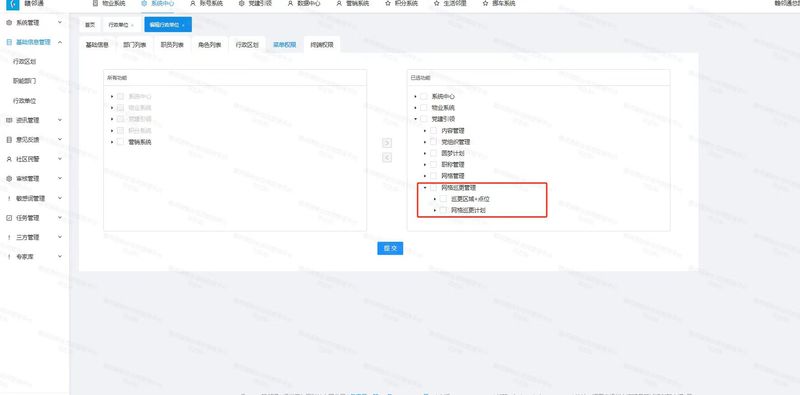Click the 敏感词管理 exclamation icon
Viewport: 800px width, 395px height.
point(9,199)
